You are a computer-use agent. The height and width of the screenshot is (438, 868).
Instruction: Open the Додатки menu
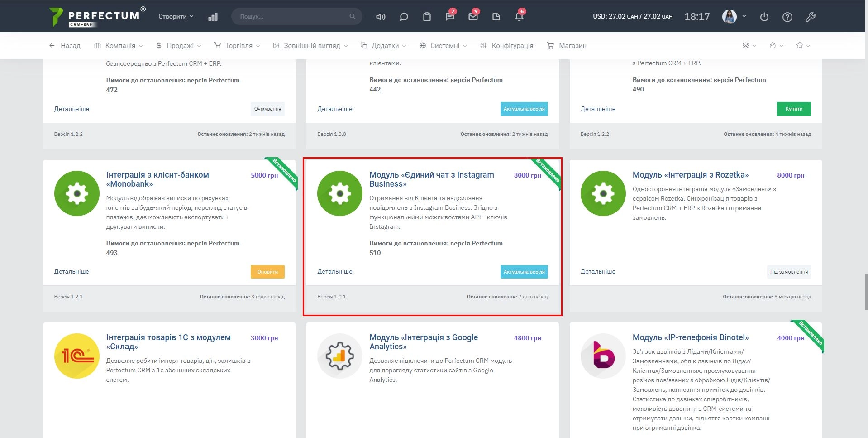[x=383, y=46]
